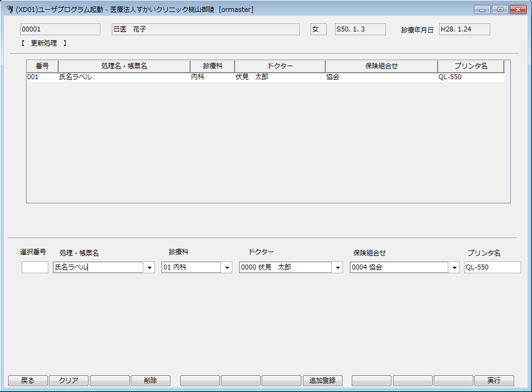Open the ドクター dropdown arrow
Image resolution: width=532 pixels, height=392 pixels.
tap(338, 267)
